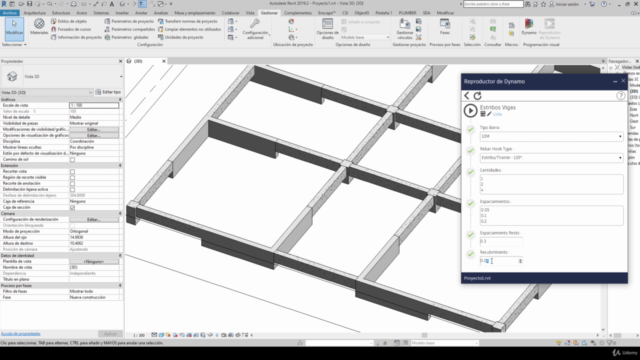Open Parámetros compartidos
This screenshot has height=360, width=640.
[x=129, y=29]
